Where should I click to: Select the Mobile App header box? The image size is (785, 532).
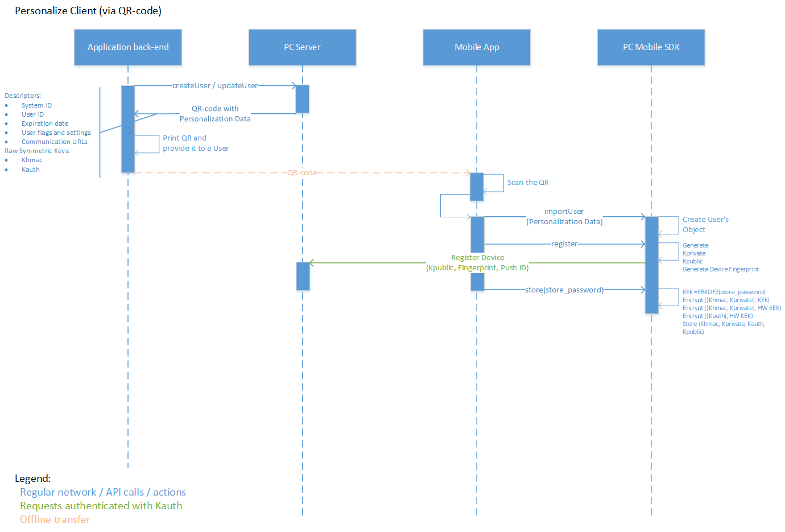click(x=477, y=47)
